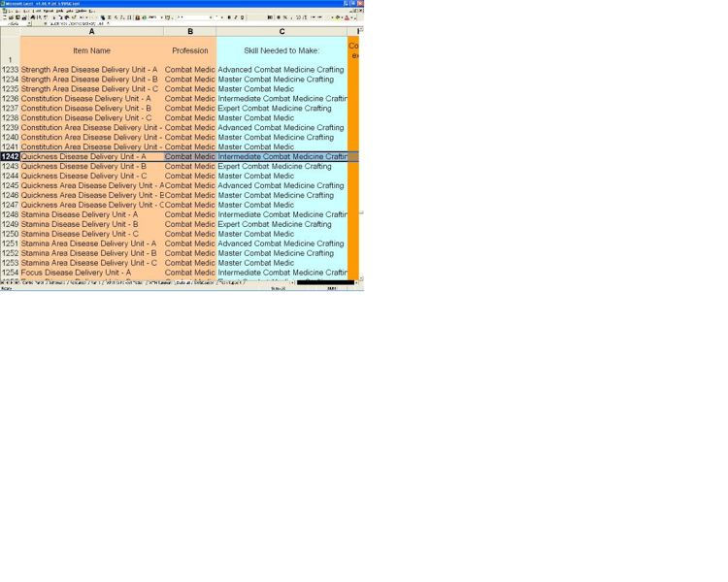
Task: Select the column A header
Action: tap(91, 32)
